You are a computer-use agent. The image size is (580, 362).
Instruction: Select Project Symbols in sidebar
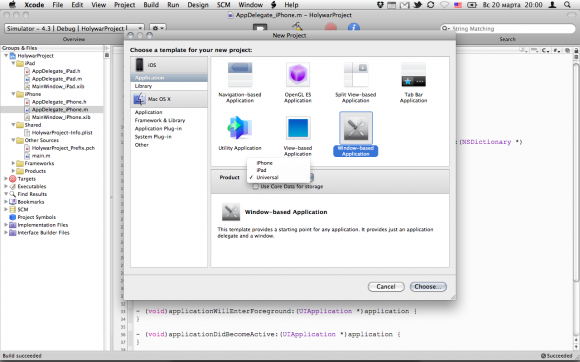37,217
